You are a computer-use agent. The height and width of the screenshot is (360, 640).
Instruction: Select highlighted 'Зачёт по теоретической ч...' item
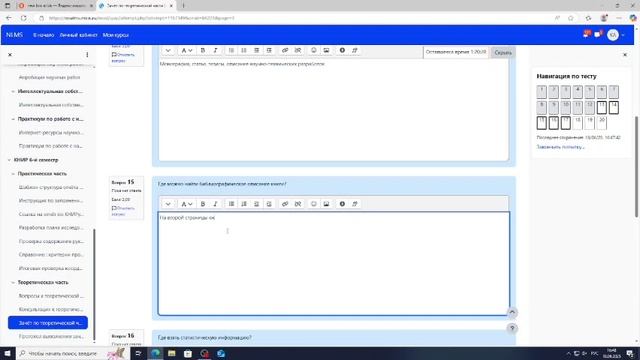pos(48,323)
